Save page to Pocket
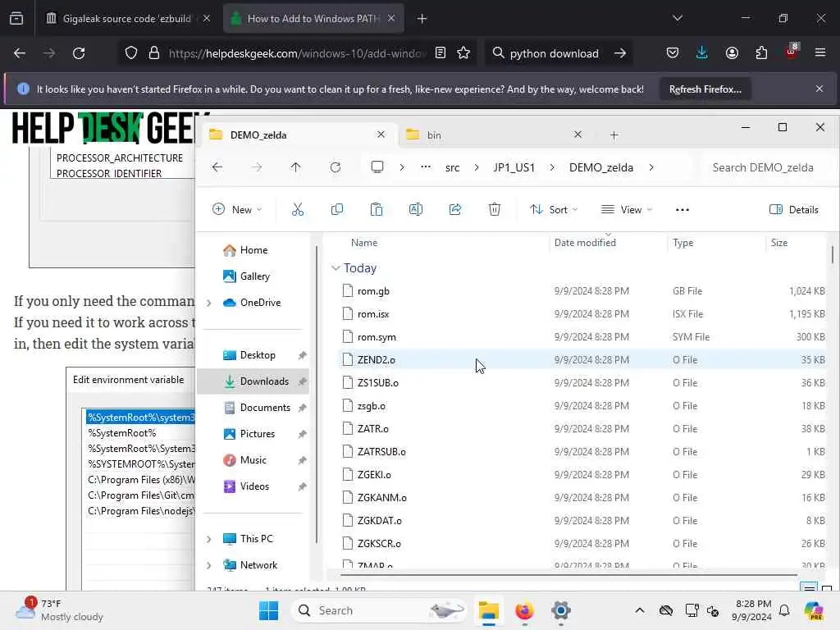 [673, 53]
